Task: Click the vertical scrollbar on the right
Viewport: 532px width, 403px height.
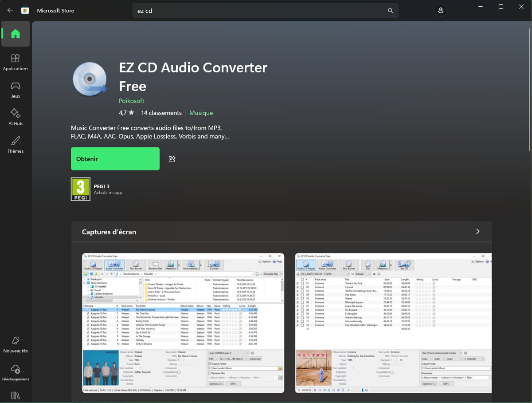Action: coord(529,89)
